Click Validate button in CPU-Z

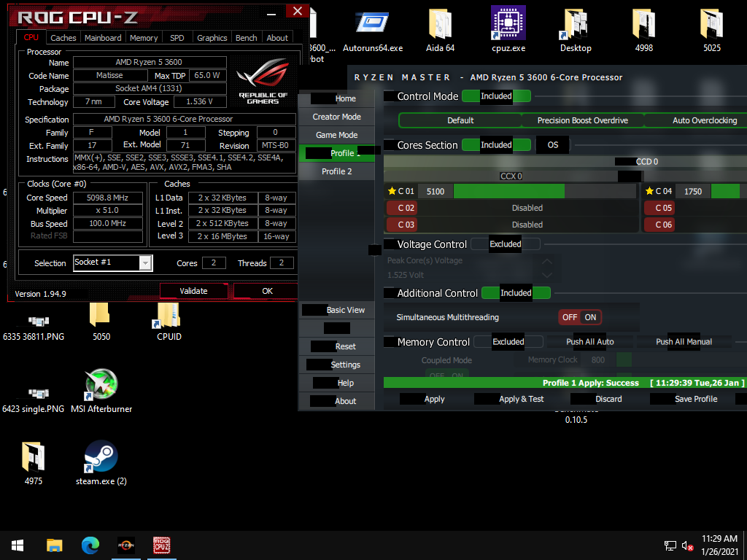(x=193, y=291)
